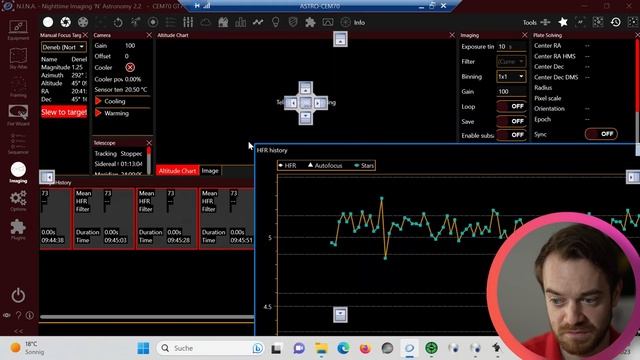Viewport: 640px width, 360px height.
Task: Open the Sequencer section
Action: click(x=18, y=144)
